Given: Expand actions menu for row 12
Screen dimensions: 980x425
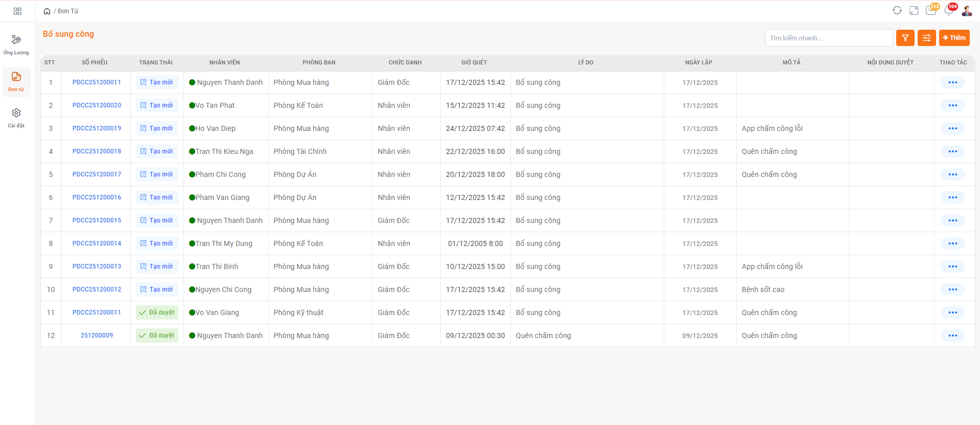Looking at the screenshot, I should coord(952,335).
